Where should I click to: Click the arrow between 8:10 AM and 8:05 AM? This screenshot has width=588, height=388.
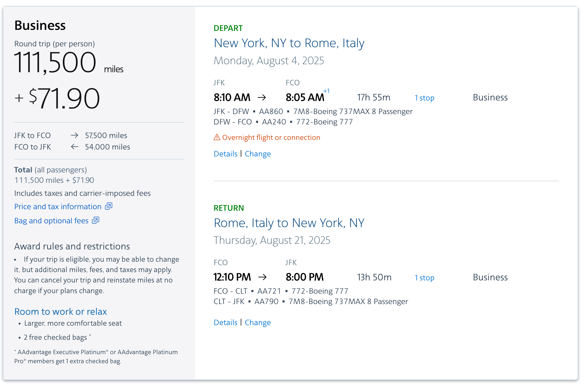(263, 97)
